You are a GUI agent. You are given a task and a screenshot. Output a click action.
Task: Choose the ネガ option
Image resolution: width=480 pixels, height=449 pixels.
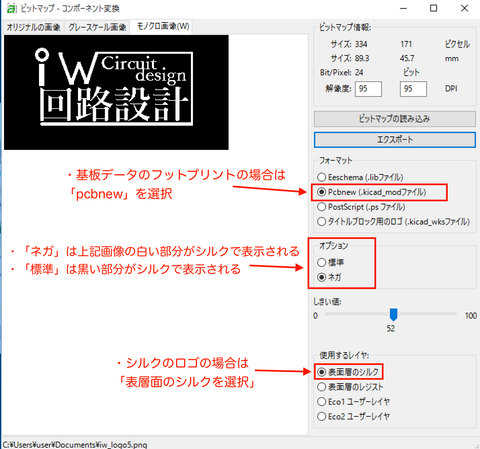tap(329, 277)
